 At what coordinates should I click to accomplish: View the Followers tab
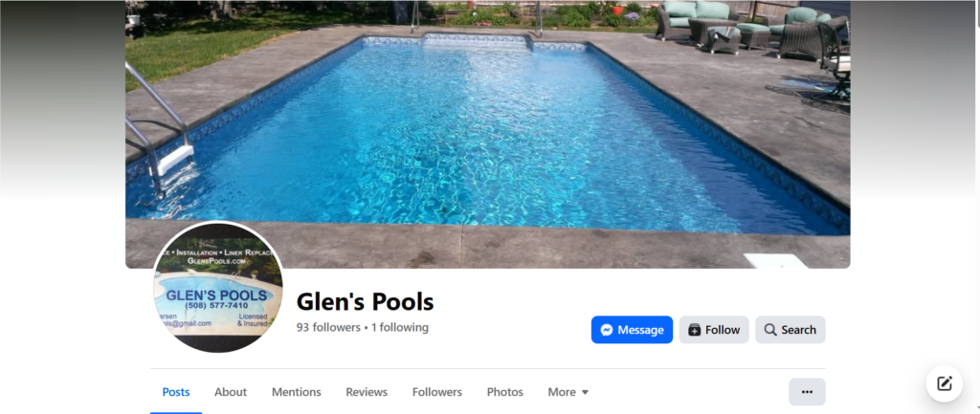tap(436, 392)
